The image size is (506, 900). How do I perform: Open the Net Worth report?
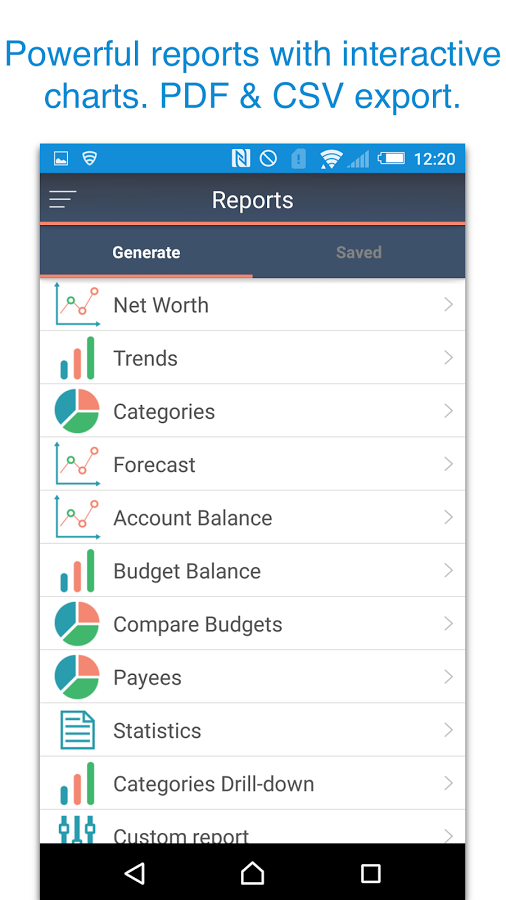(x=252, y=305)
